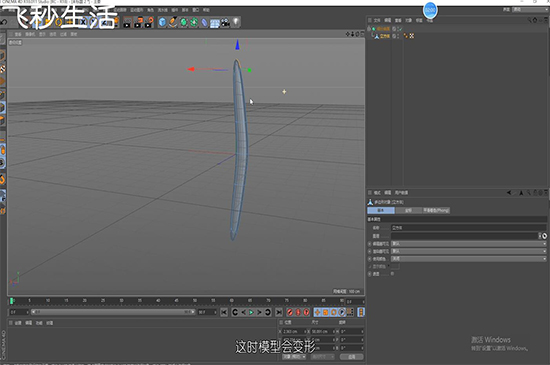The image size is (550, 365).
Task: Open the Layout dropdown at top right
Action: point(530,9)
